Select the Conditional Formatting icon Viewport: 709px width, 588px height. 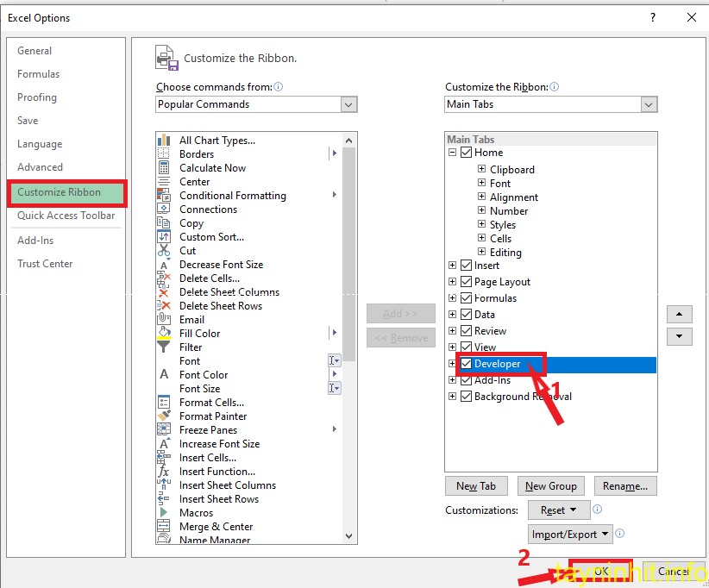click(x=164, y=196)
